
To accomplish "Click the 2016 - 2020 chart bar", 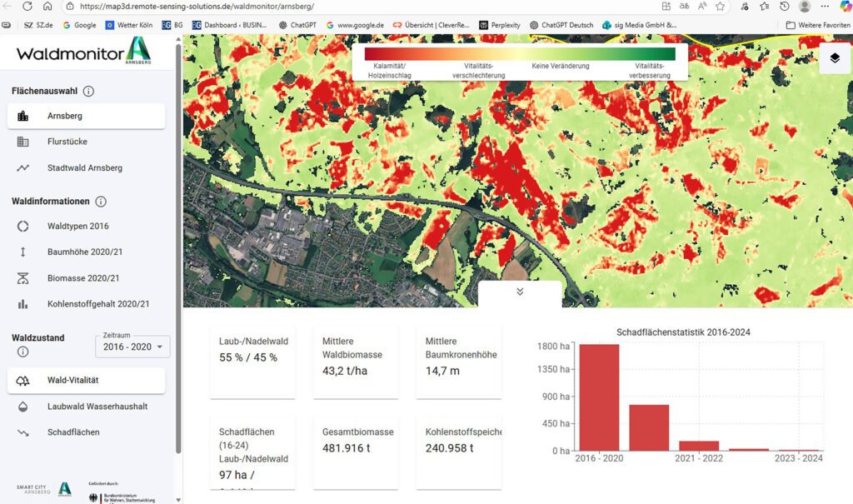I will tap(599, 397).
